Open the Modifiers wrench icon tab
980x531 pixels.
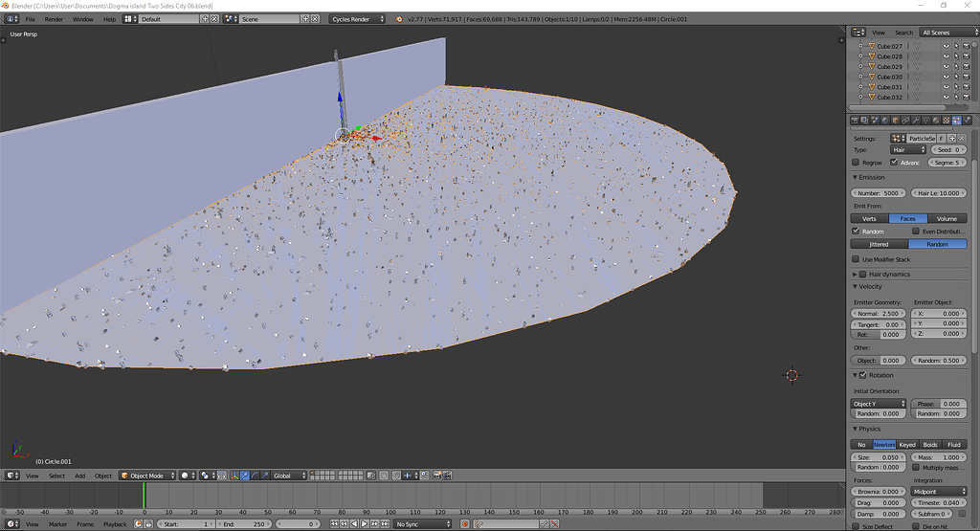pos(916,121)
